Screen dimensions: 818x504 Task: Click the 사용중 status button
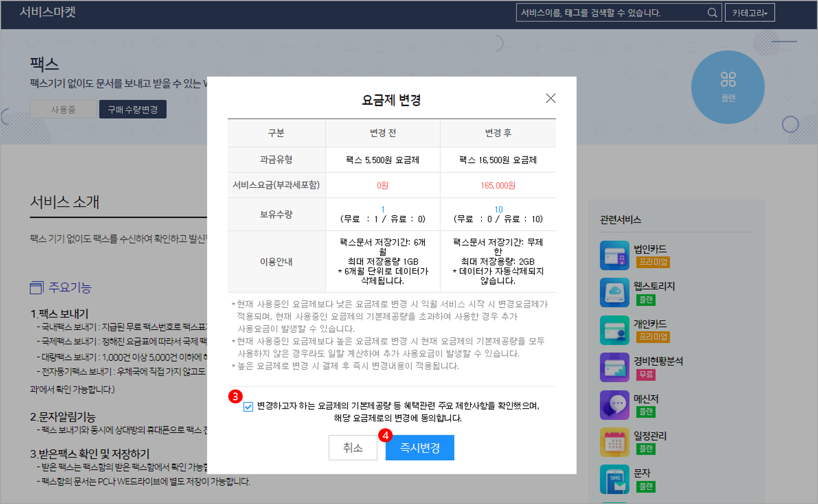click(63, 109)
